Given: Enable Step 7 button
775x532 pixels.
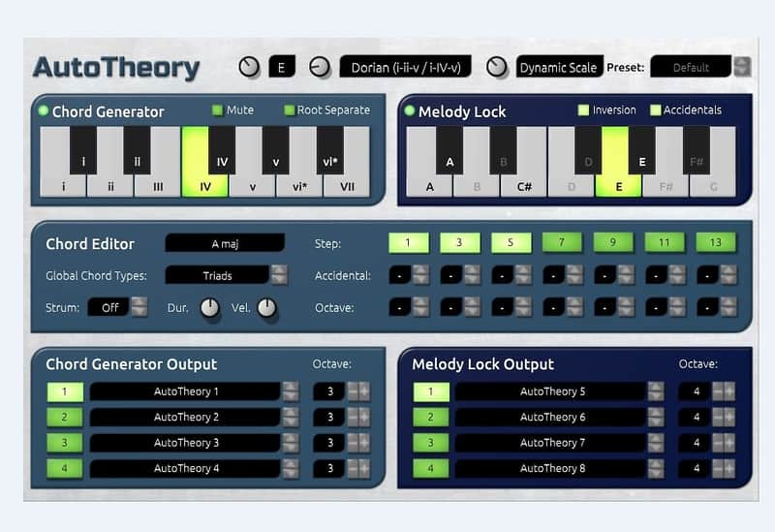Looking at the screenshot, I should [x=562, y=242].
